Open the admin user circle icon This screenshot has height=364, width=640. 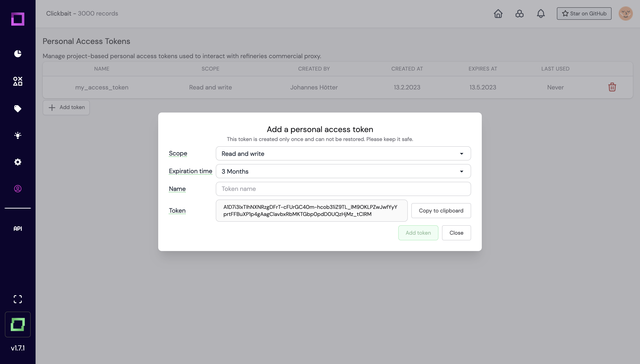[18, 188]
